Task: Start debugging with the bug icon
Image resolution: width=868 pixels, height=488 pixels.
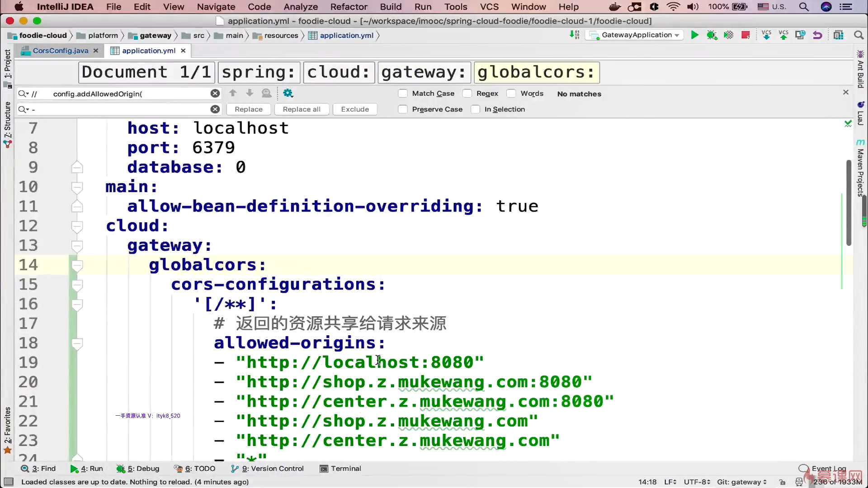Action: (x=712, y=35)
